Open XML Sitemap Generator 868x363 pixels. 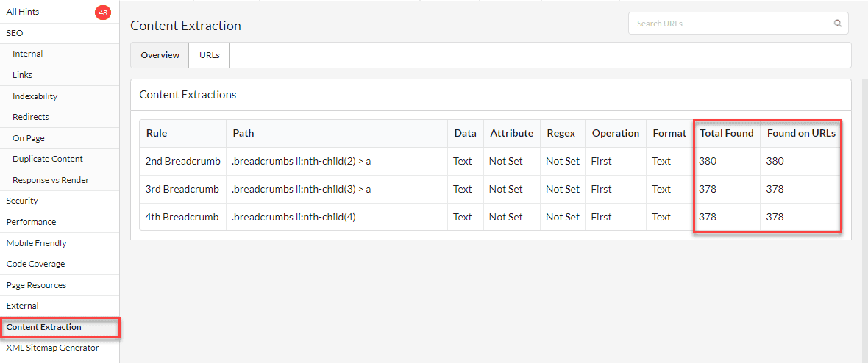point(52,348)
